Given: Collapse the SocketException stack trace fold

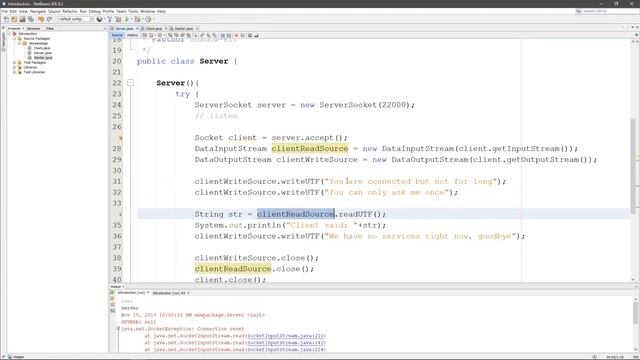Looking at the screenshot, I should pos(118,329).
